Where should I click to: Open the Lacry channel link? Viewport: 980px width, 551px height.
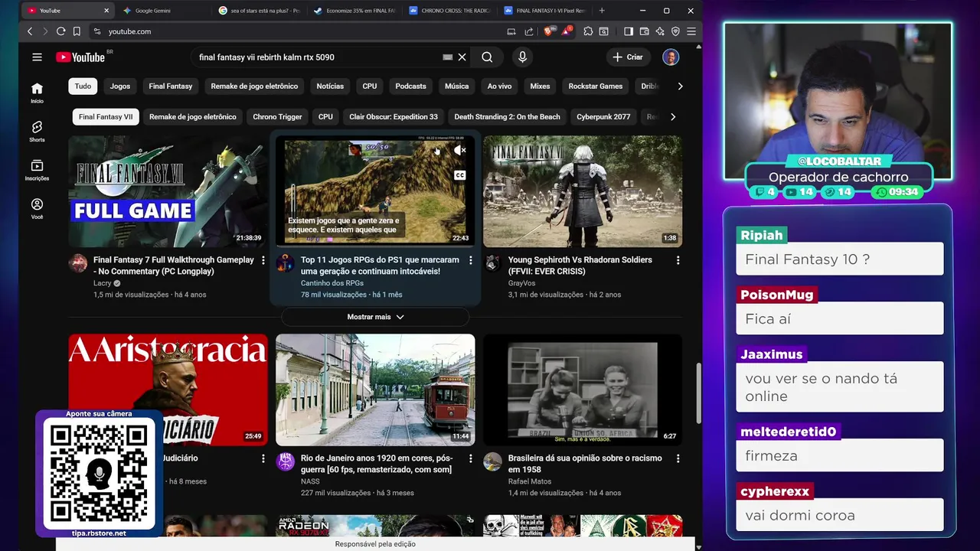pyautogui.click(x=103, y=283)
